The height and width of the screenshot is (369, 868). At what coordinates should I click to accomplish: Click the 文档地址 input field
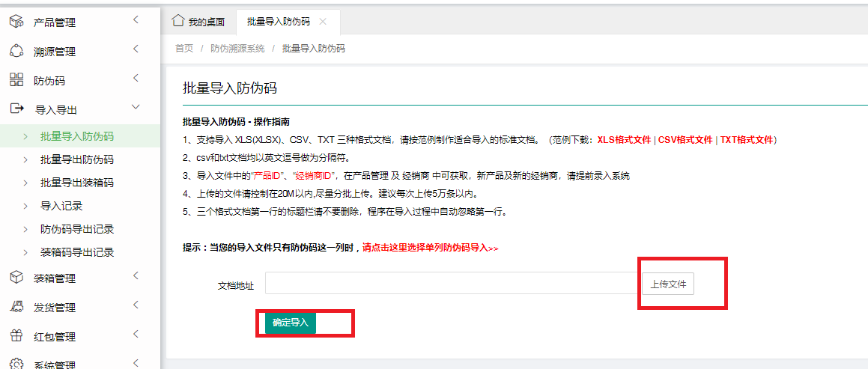click(452, 284)
